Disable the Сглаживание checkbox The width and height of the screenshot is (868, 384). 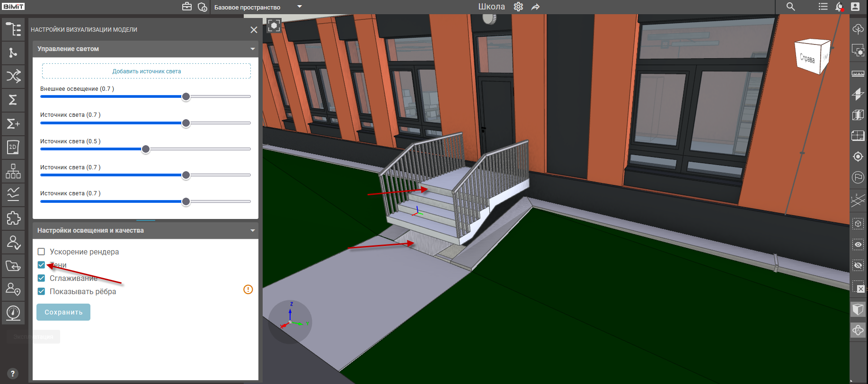pos(41,278)
